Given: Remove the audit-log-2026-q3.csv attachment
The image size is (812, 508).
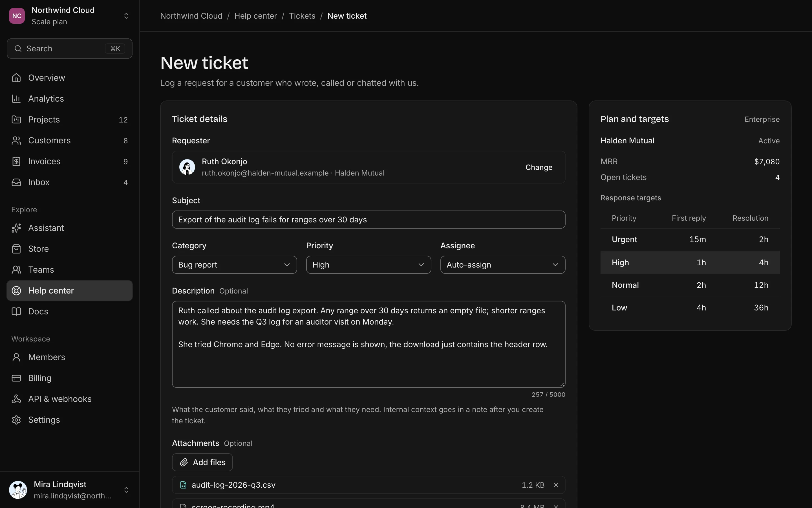Looking at the screenshot, I should (556, 485).
